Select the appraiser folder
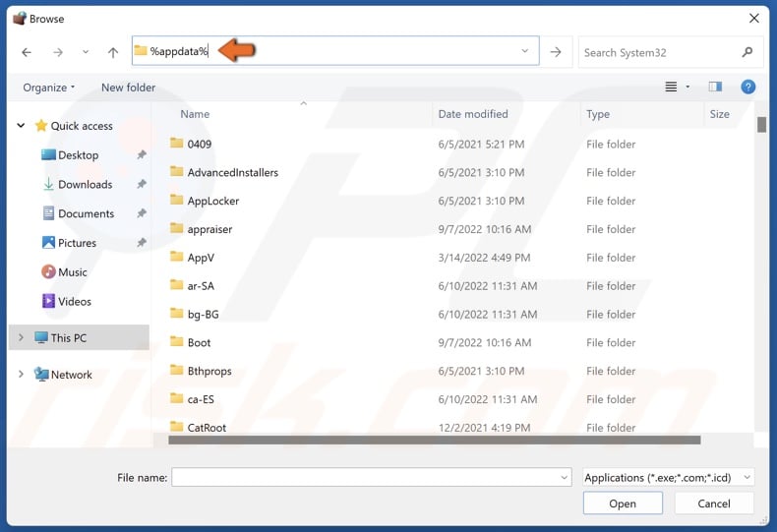 click(202, 229)
